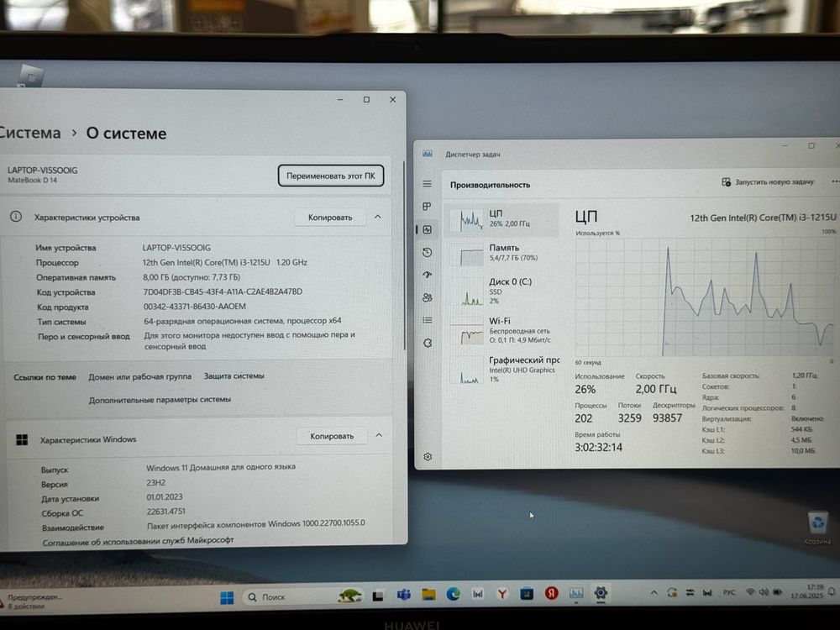
Task: Select Disk 0 (C:) in performance list
Action: 501,291
